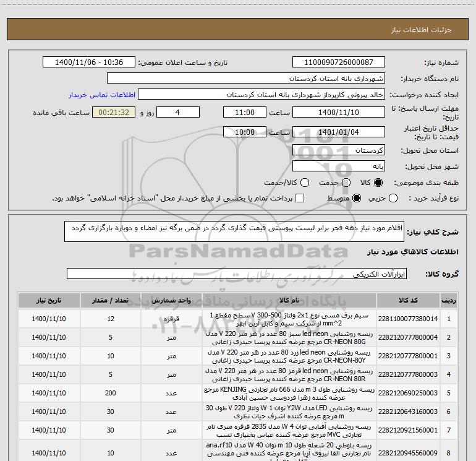Click the response deadline time 11:00 field
Screen dimensions: 476x461
click(245, 113)
